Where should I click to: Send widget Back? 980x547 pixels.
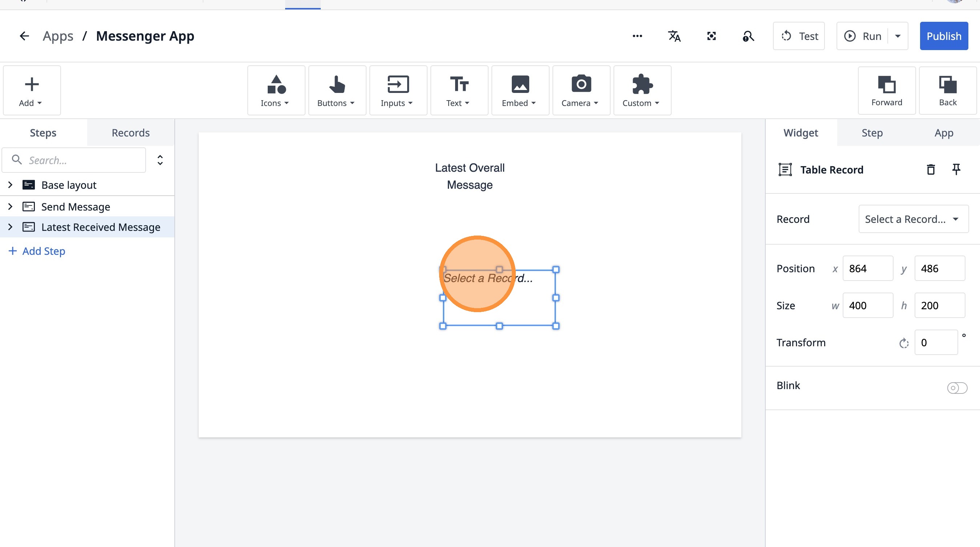[947, 90]
